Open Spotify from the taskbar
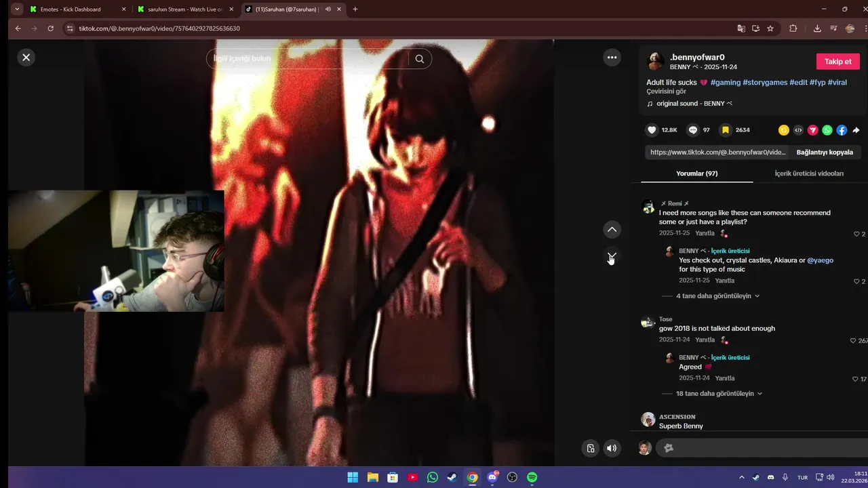 pos(532,477)
